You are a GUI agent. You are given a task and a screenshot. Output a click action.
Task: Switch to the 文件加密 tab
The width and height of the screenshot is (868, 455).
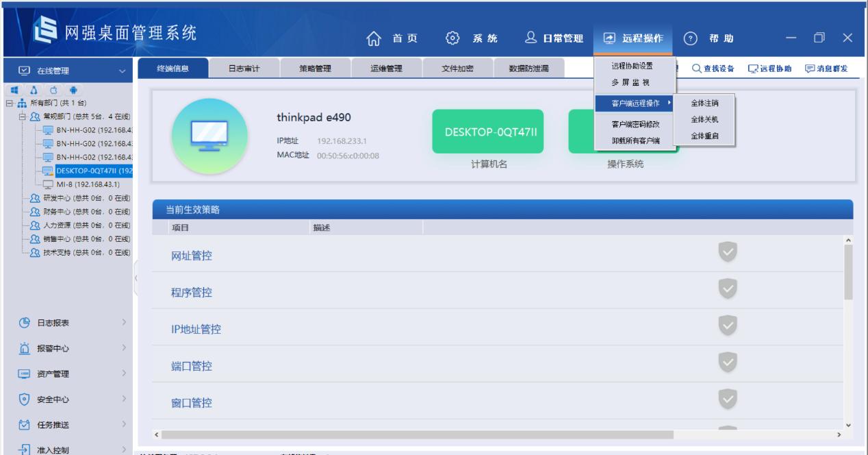458,68
